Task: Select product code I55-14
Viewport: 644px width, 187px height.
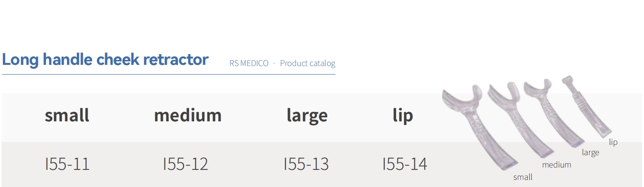Action: 405,164
